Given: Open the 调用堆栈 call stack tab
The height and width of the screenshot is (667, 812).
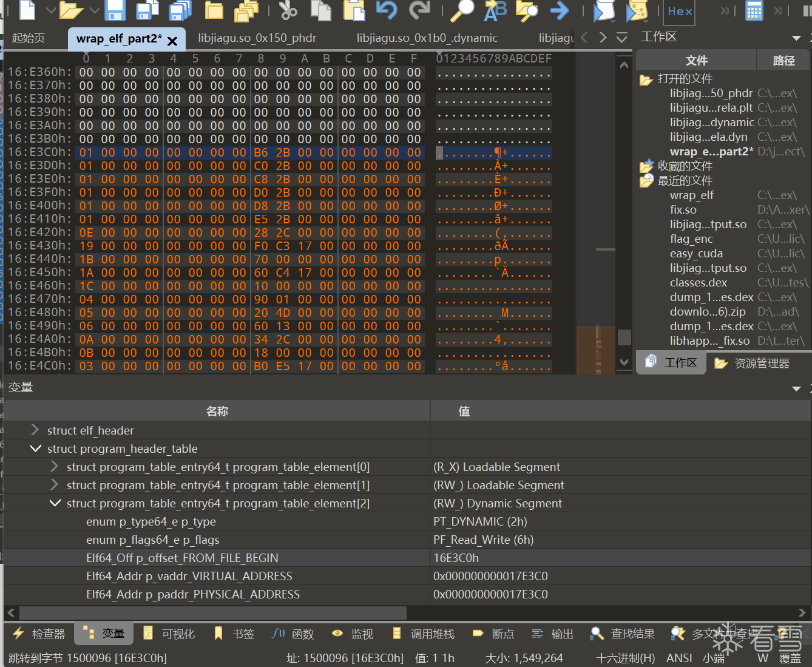Looking at the screenshot, I should click(424, 634).
